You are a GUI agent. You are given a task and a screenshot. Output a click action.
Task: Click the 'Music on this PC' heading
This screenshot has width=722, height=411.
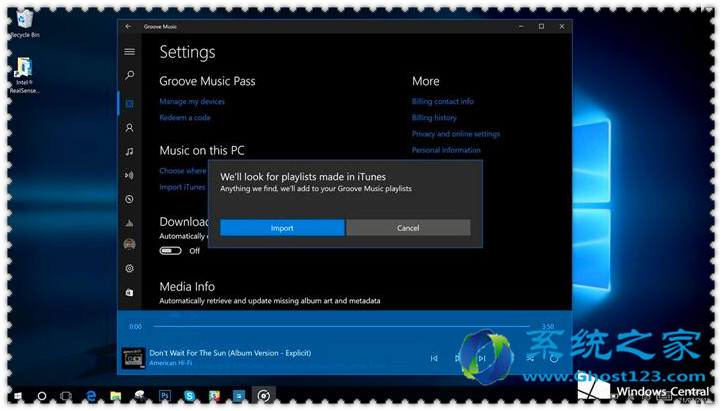click(202, 151)
